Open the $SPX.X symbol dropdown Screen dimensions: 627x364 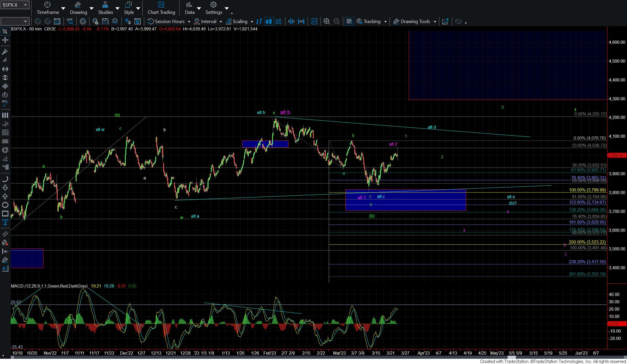click(x=25, y=5)
